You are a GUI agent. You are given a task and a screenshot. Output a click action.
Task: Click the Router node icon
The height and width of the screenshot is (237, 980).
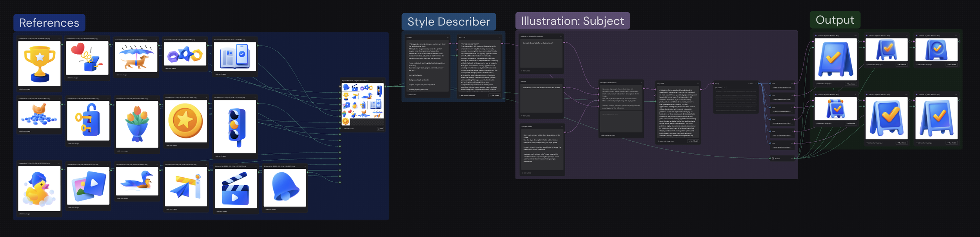(x=773, y=159)
